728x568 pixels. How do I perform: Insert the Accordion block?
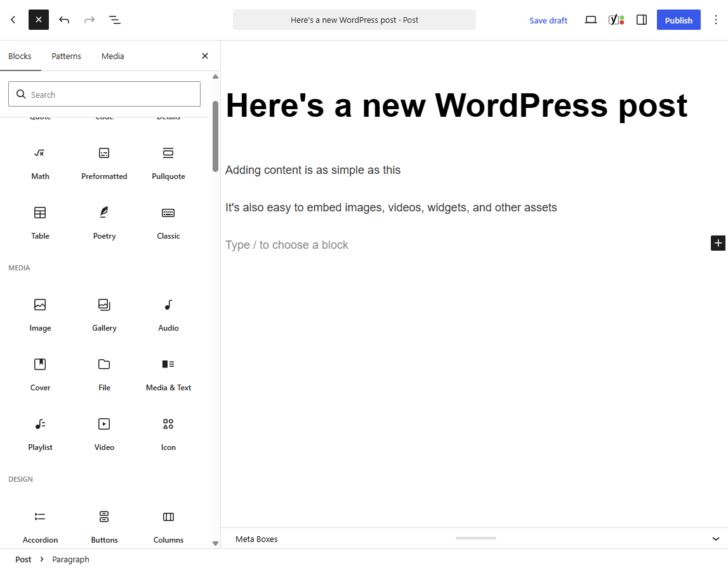[x=40, y=527]
